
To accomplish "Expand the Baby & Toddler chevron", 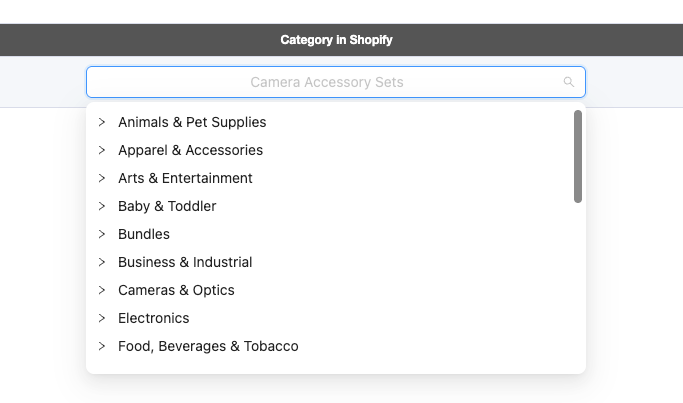I will [102, 206].
